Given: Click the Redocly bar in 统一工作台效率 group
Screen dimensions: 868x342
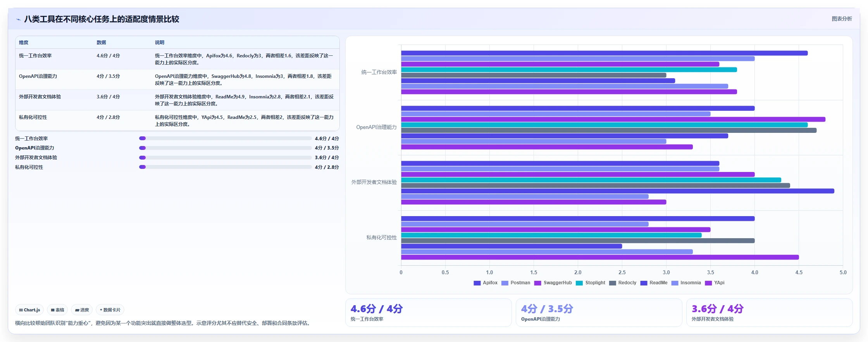Looking at the screenshot, I should pos(534,75).
